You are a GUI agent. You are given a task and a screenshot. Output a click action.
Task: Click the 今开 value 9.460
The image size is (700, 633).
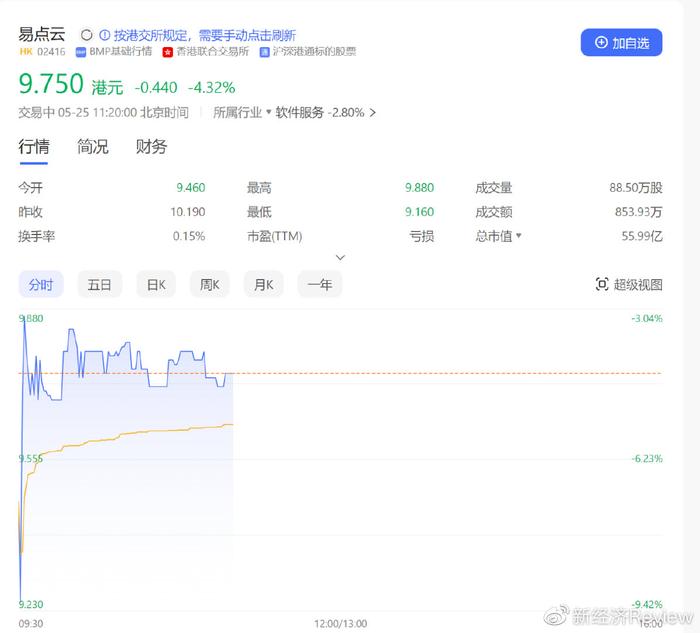191,187
